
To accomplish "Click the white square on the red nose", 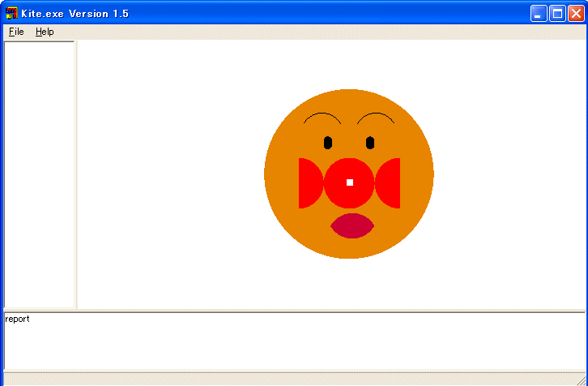I will click(x=350, y=182).
